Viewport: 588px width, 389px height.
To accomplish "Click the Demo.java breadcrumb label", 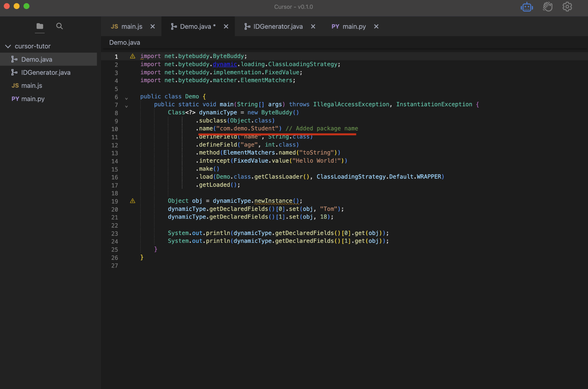I will click(x=125, y=43).
